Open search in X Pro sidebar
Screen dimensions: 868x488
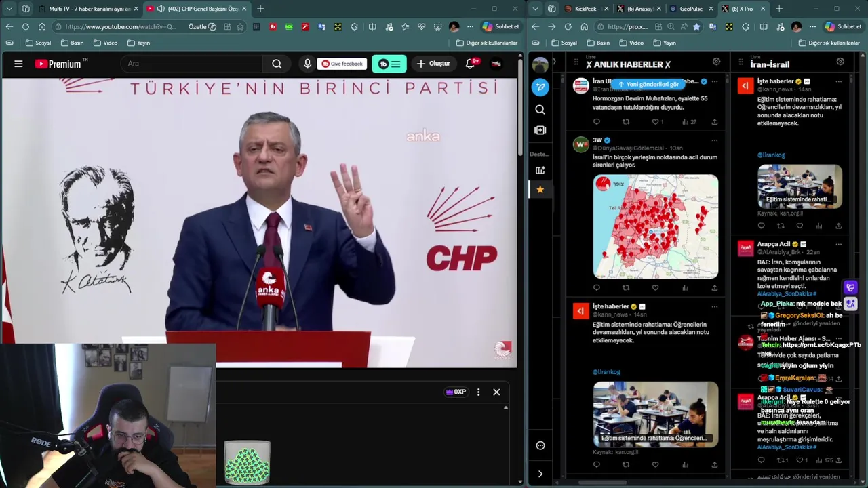tap(540, 109)
